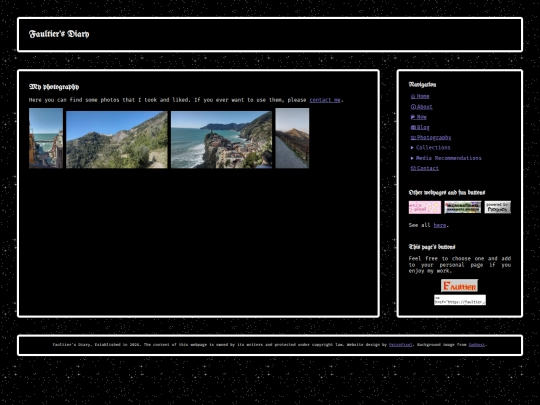The height and width of the screenshot is (405, 540).
Task: Click the Faultier's Diary site title
Action: click(x=59, y=34)
